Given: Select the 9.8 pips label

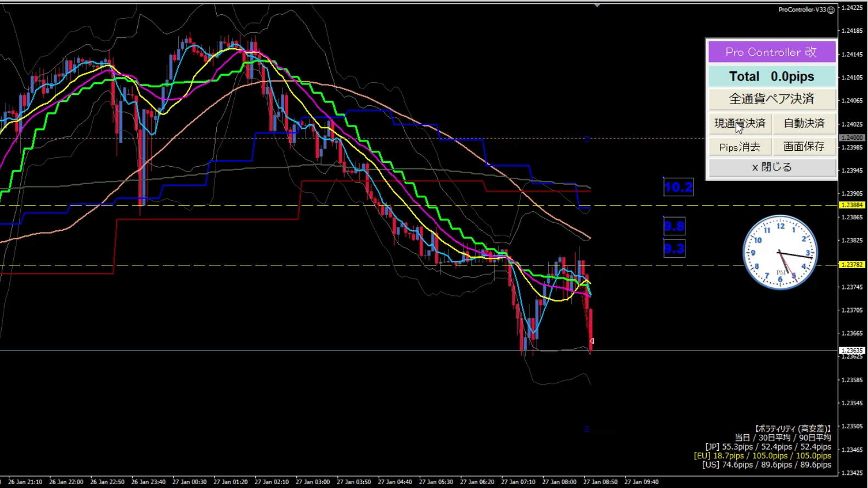Looking at the screenshot, I should pos(674,226).
